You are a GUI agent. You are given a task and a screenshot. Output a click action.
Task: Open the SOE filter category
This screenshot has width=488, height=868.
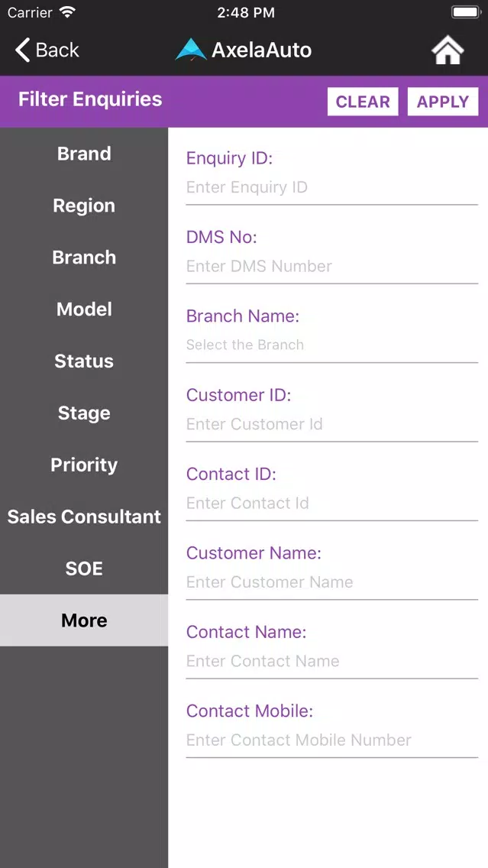click(84, 568)
